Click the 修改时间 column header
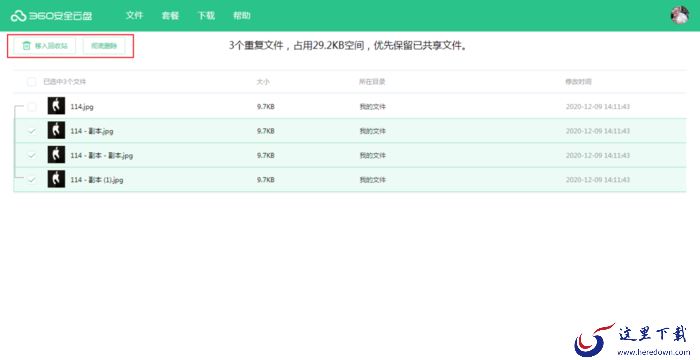 tap(578, 82)
